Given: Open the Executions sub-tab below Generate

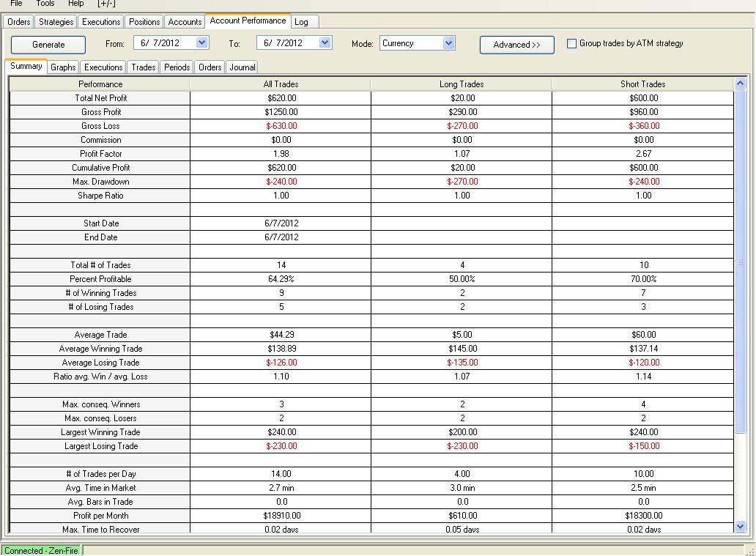Looking at the screenshot, I should [x=103, y=67].
